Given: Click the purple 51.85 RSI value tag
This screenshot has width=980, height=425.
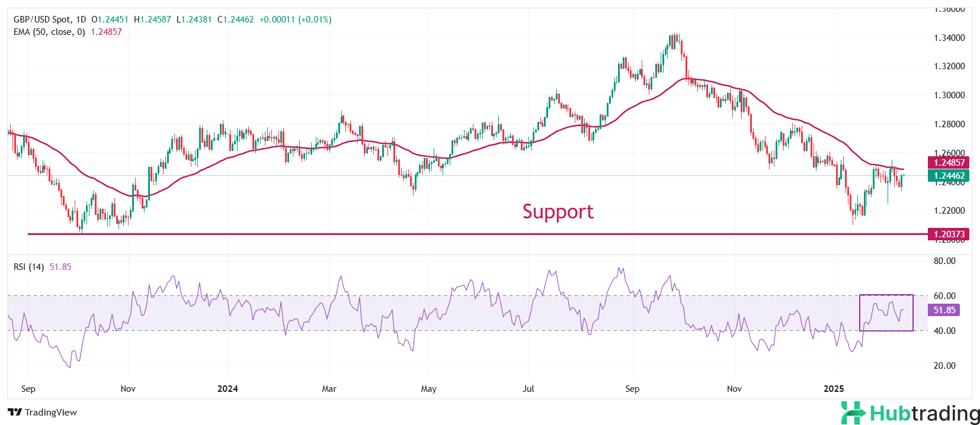Looking at the screenshot, I should pos(944,310).
